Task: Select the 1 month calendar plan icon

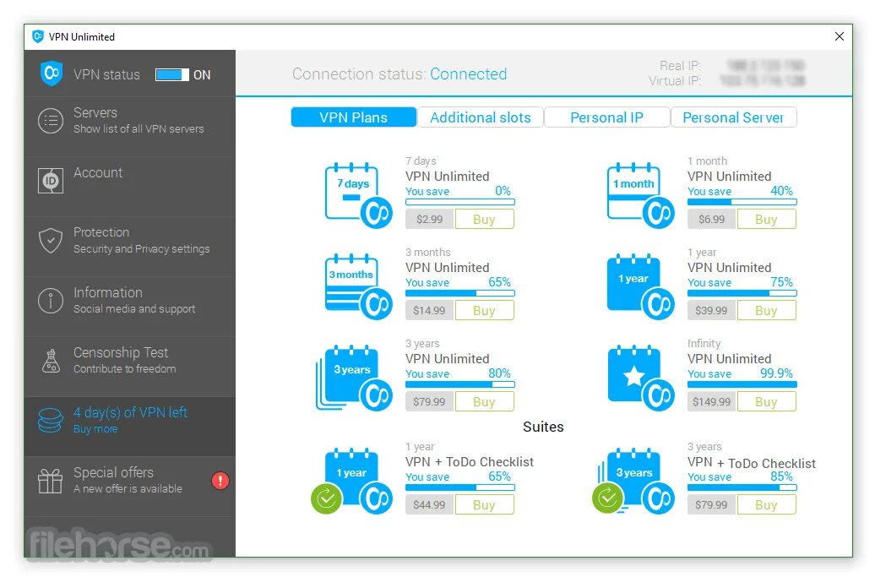Action: [640, 195]
